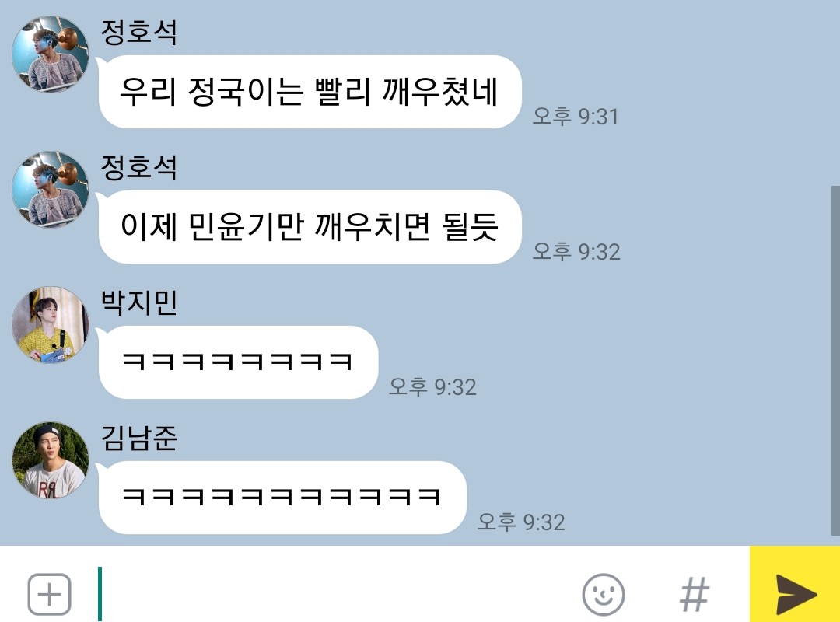The image size is (840, 622).
Task: Select the bubble '이제 민윤기만 깨우치면 될듯'
Action: [310, 226]
